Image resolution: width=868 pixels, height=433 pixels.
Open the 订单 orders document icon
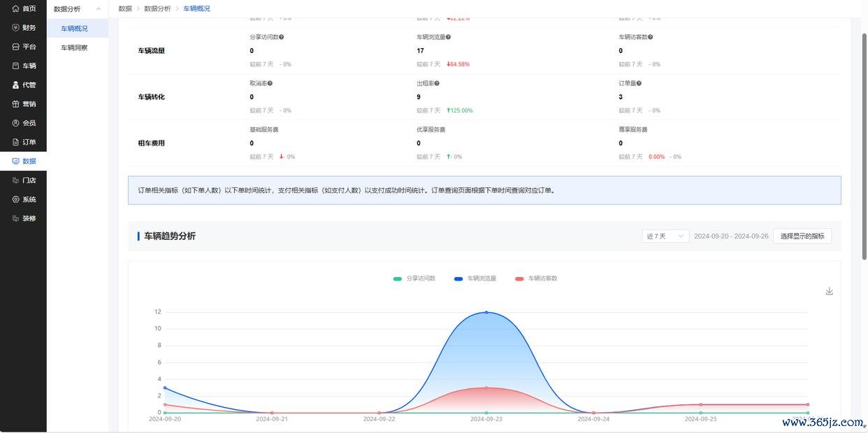tap(15, 142)
